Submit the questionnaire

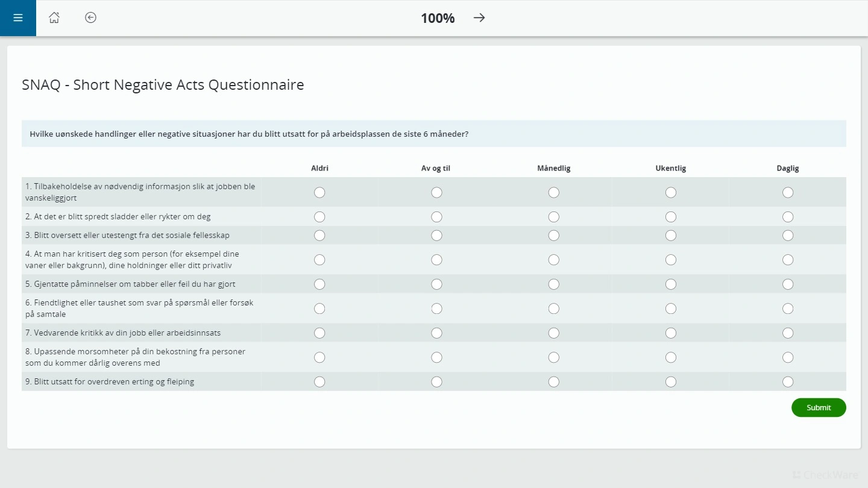(819, 408)
